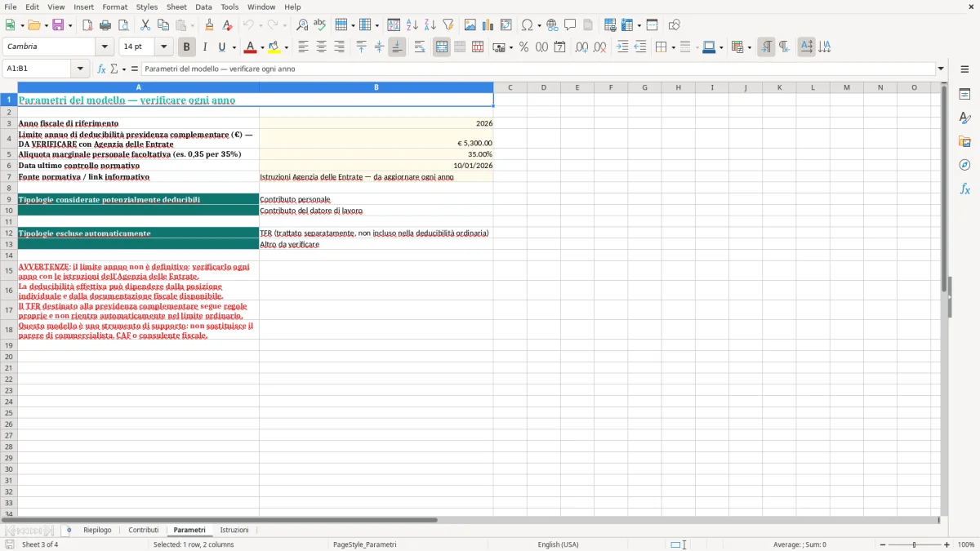Switch to the Istruzioni sheet tab
Viewport: 980px width, 551px height.
click(x=234, y=531)
